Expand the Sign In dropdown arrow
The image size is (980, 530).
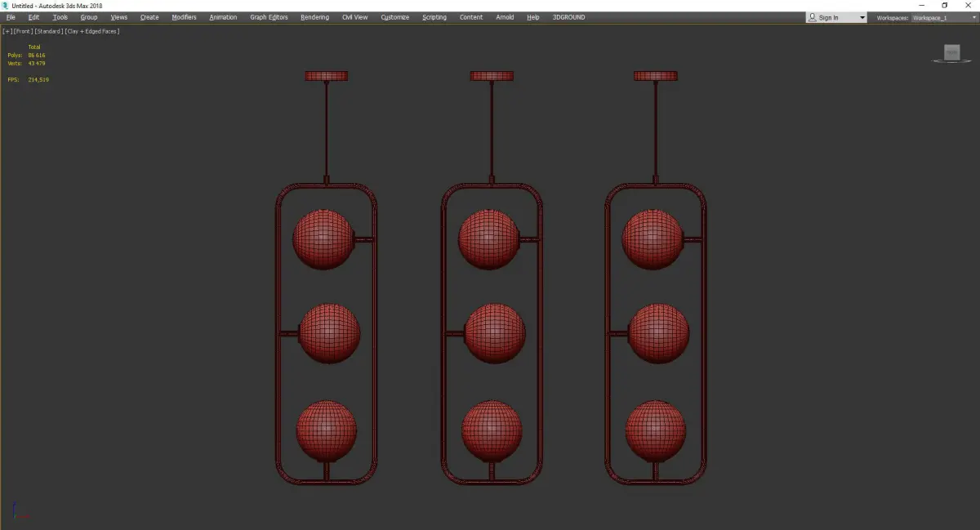coord(862,18)
